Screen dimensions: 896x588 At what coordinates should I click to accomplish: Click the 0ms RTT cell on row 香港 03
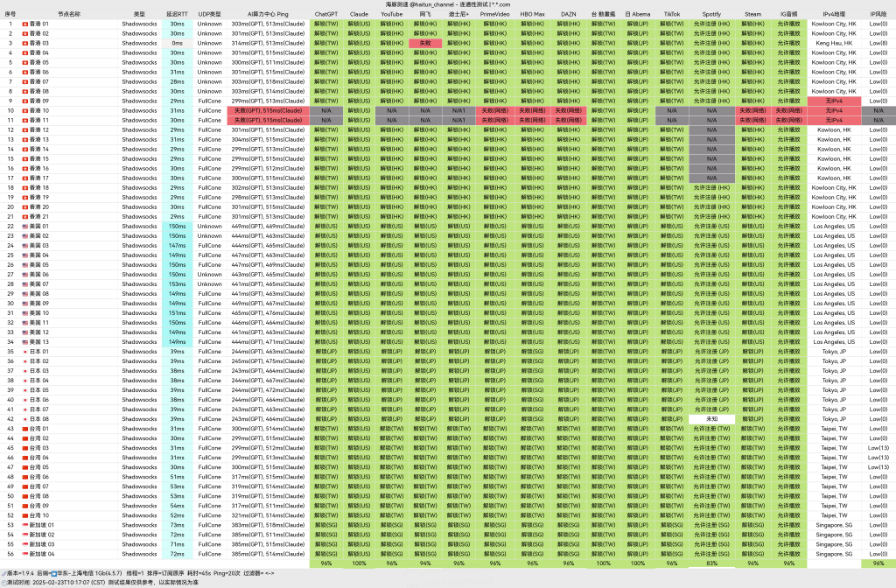coord(177,44)
